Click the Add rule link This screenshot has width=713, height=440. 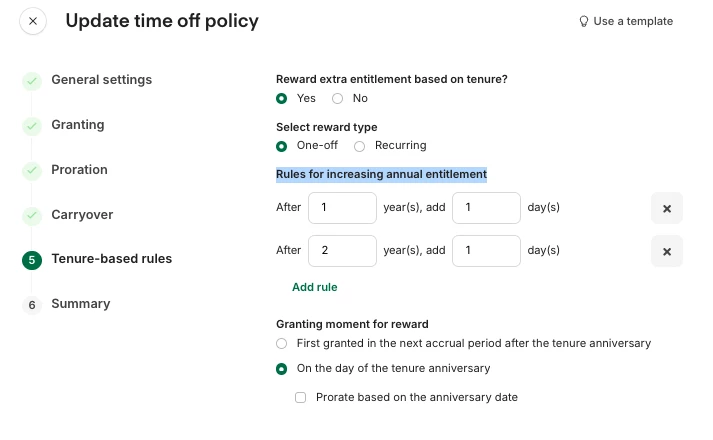point(314,287)
